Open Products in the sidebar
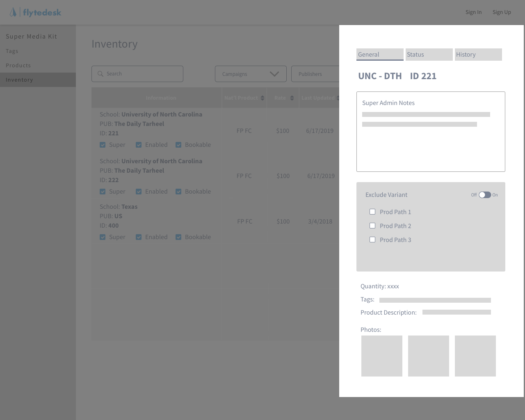This screenshot has height=420, width=525. click(x=18, y=65)
